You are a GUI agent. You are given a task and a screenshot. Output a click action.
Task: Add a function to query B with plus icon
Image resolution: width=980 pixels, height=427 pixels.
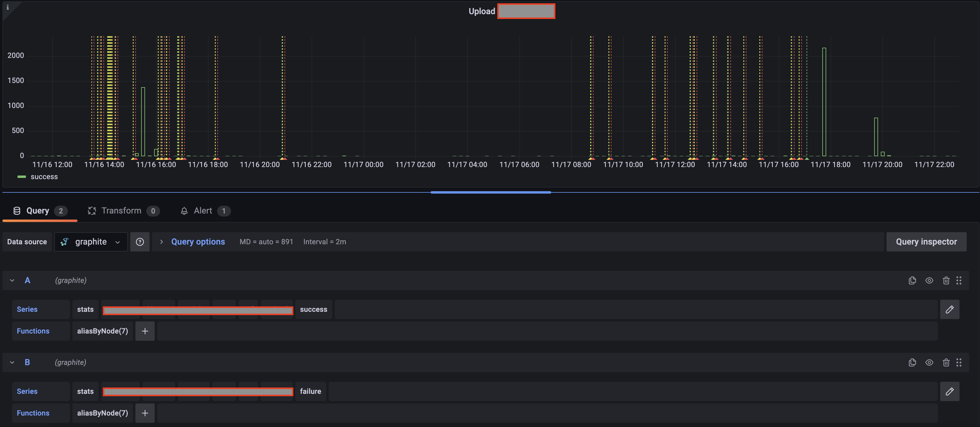(144, 413)
